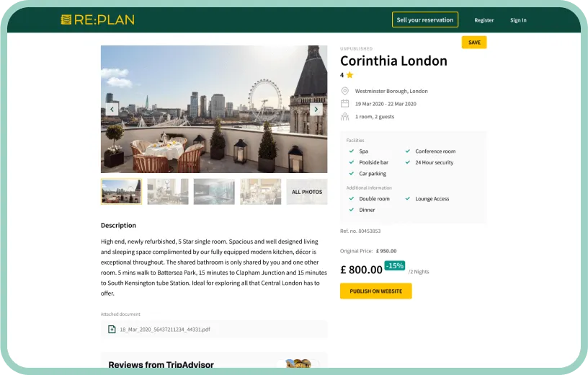This screenshot has height=375, width=588.
Task: Click the calendar dates icon
Action: pyautogui.click(x=344, y=104)
